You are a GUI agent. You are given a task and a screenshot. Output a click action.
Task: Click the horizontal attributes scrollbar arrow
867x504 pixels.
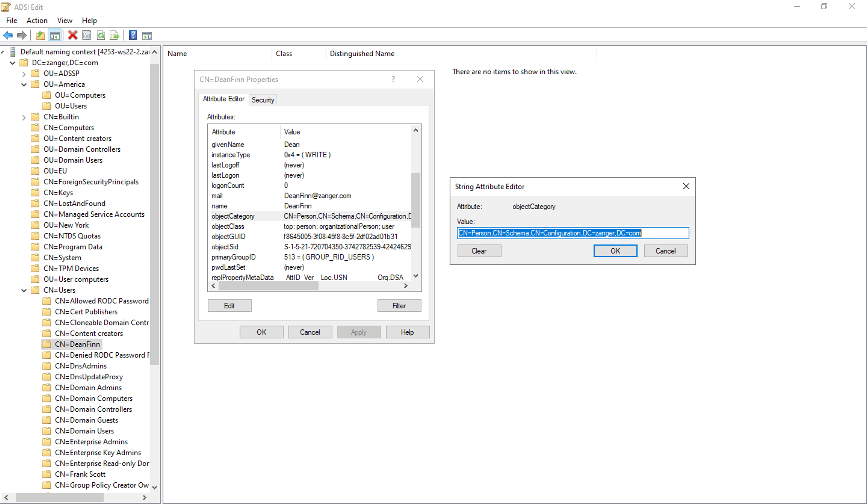click(x=213, y=285)
